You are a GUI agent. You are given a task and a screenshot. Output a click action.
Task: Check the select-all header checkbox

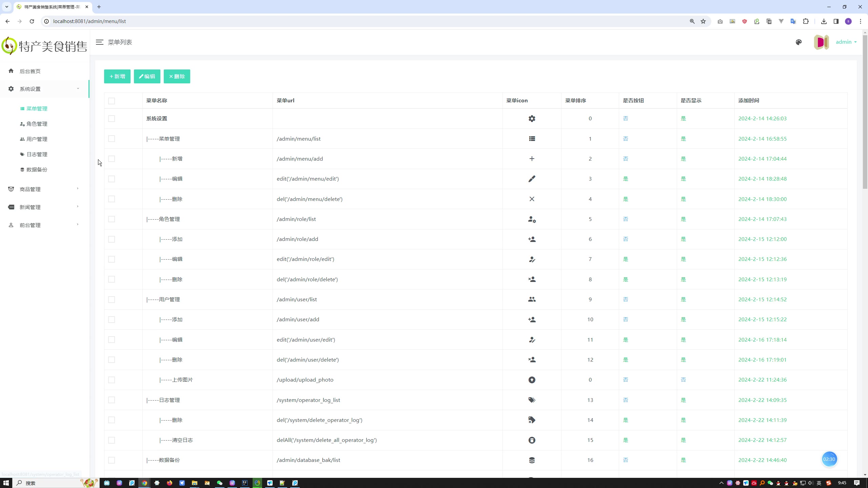tap(112, 101)
